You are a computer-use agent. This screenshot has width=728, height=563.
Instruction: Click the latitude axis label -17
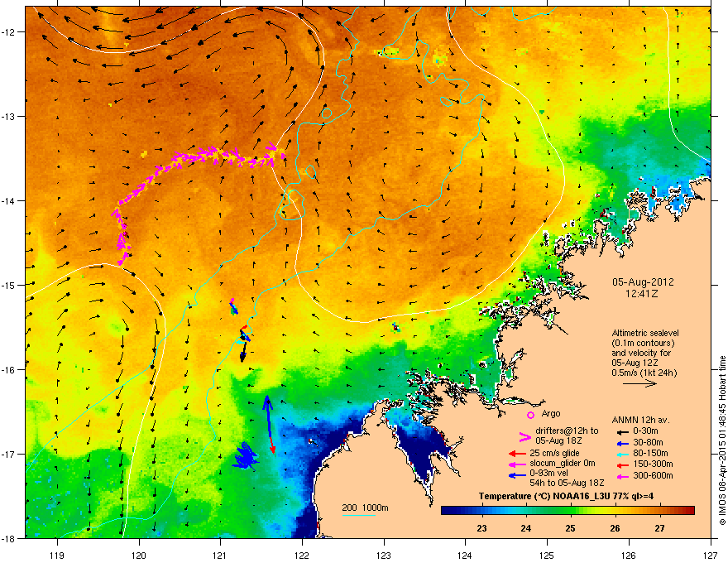[9, 454]
